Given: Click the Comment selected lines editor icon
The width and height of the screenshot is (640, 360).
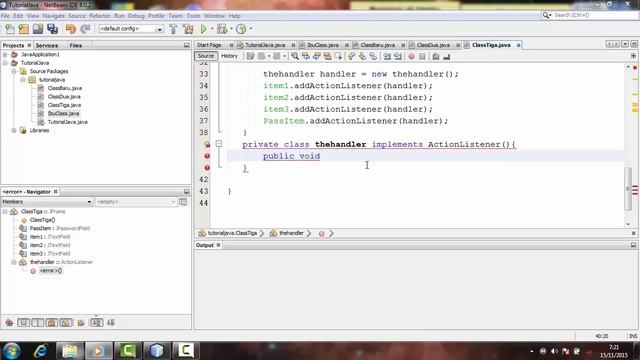Looking at the screenshot, I should [x=436, y=56].
